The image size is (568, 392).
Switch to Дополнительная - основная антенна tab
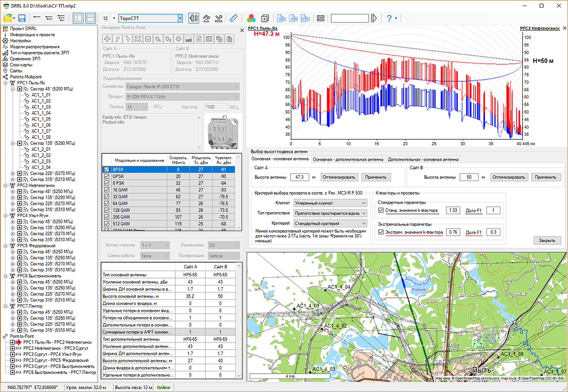click(x=423, y=159)
